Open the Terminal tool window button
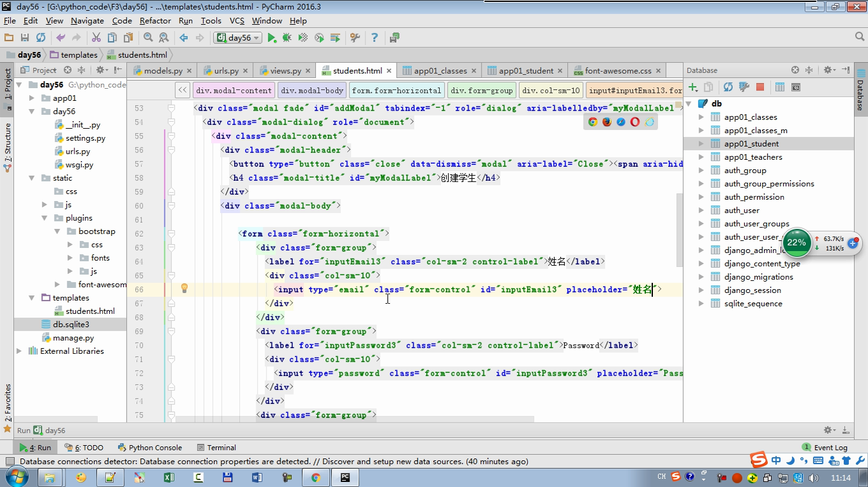This screenshot has width=868, height=487. pos(216,447)
